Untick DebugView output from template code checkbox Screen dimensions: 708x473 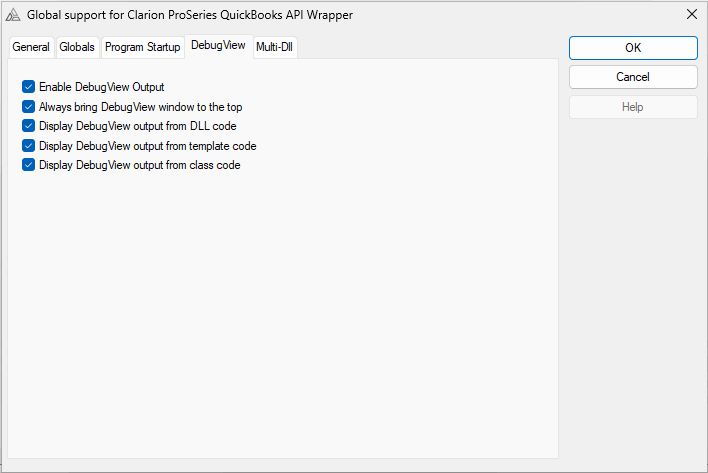[x=28, y=146]
